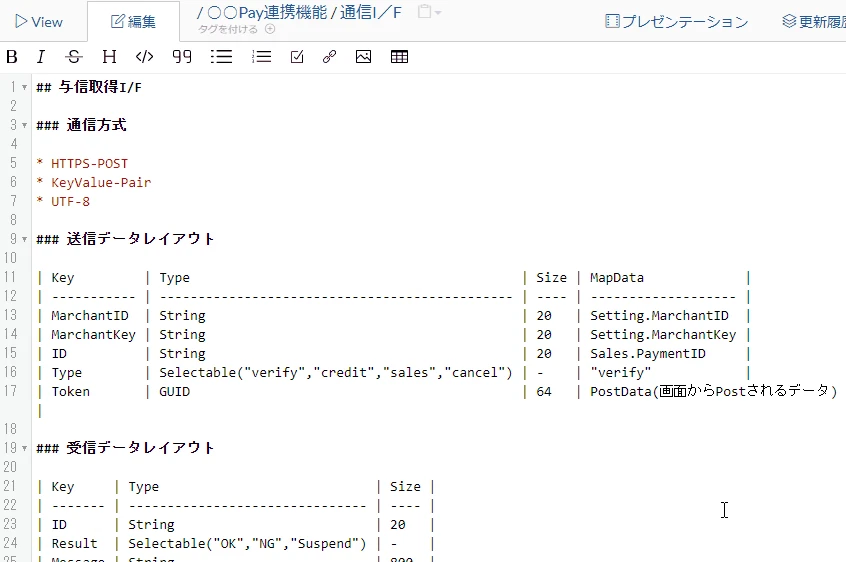This screenshot has width=846, height=562.
Task: Apply bold formatting with B icon
Action: pyautogui.click(x=12, y=57)
